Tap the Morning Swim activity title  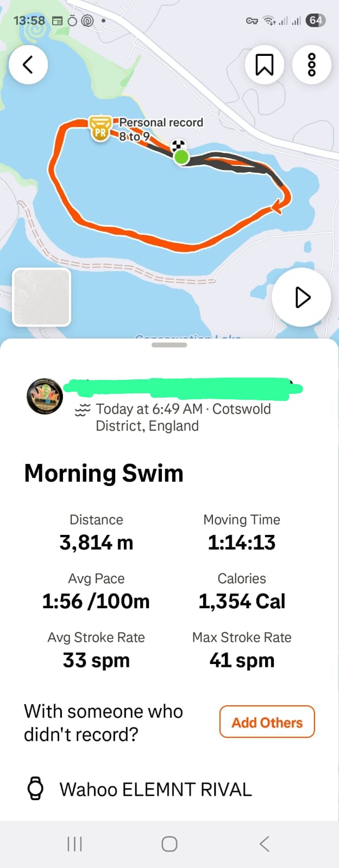[x=104, y=473]
